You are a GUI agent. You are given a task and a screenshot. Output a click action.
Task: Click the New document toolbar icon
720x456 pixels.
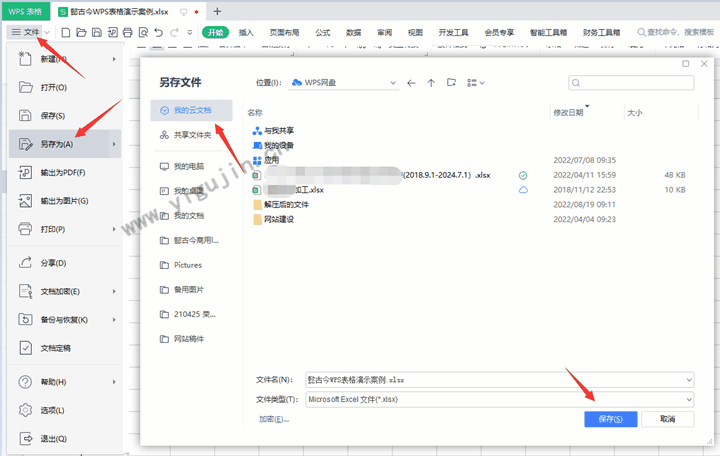[x=66, y=32]
